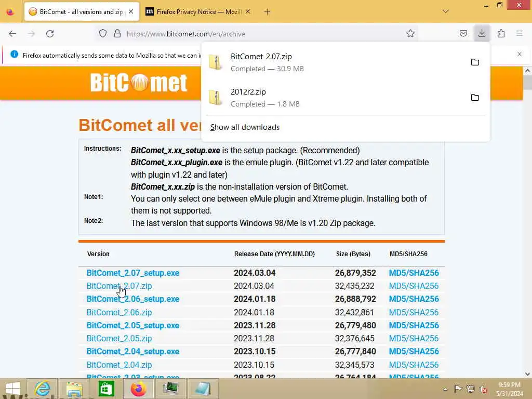
Task: Toggle the Downloads toolbar button
Action: [x=482, y=33]
